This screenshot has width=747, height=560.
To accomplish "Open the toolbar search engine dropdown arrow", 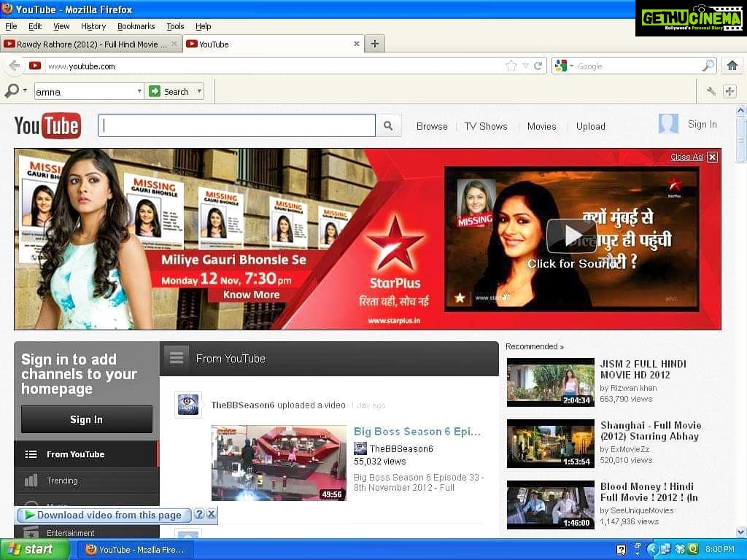I will point(25,90).
